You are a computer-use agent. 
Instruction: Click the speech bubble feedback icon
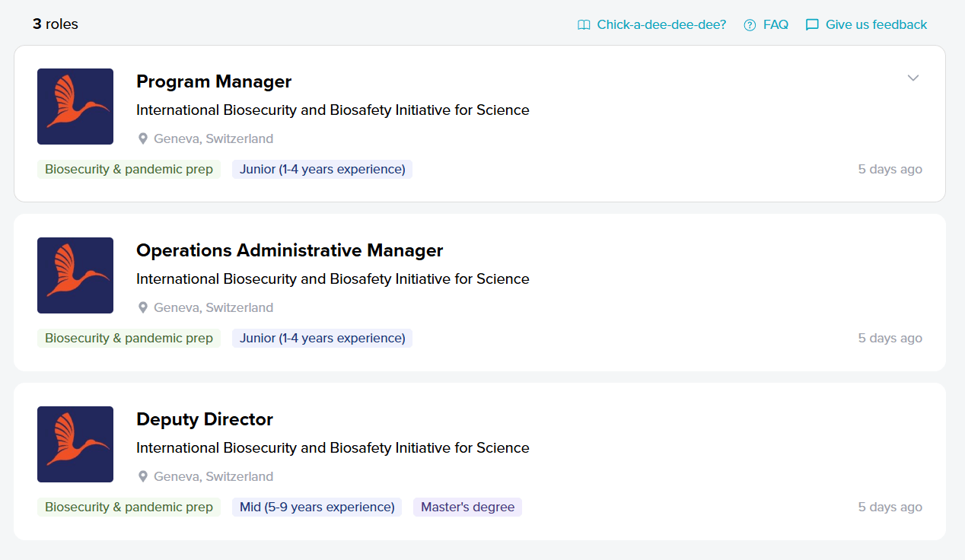812,25
